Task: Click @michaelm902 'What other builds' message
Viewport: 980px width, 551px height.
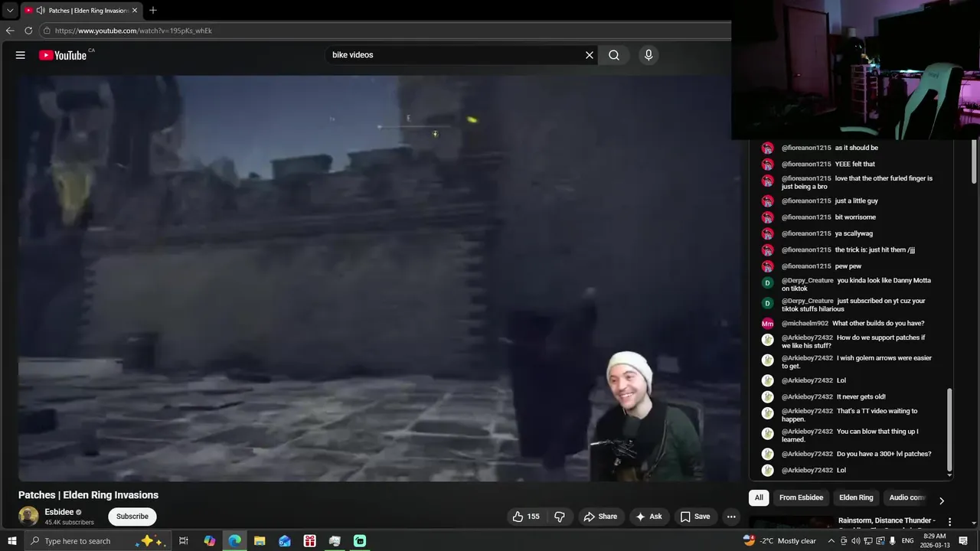Action: click(x=853, y=324)
